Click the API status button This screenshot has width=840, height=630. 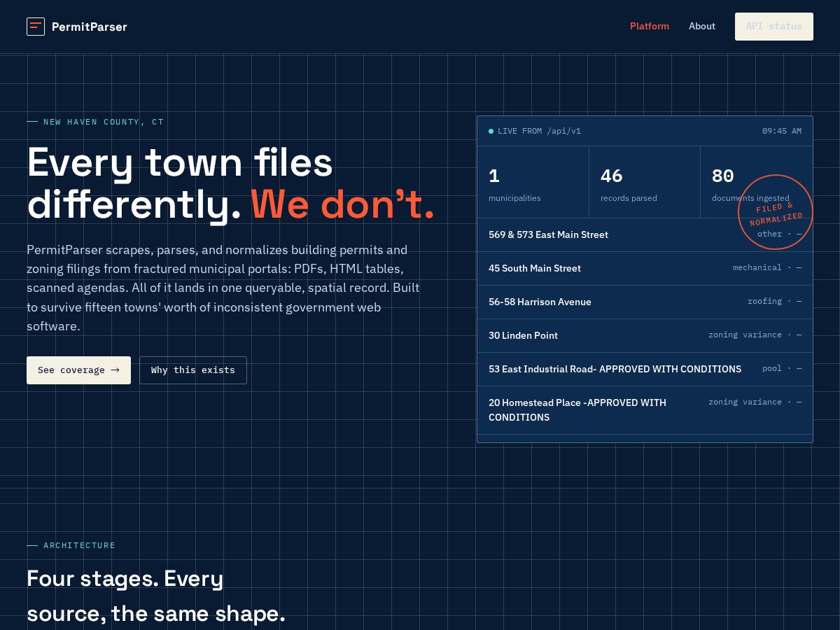774,27
